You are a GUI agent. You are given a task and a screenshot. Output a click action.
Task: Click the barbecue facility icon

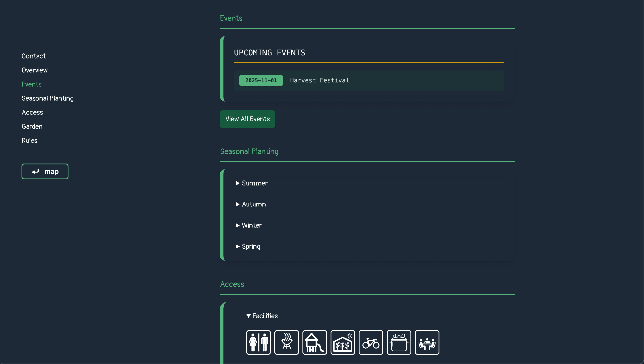286,342
